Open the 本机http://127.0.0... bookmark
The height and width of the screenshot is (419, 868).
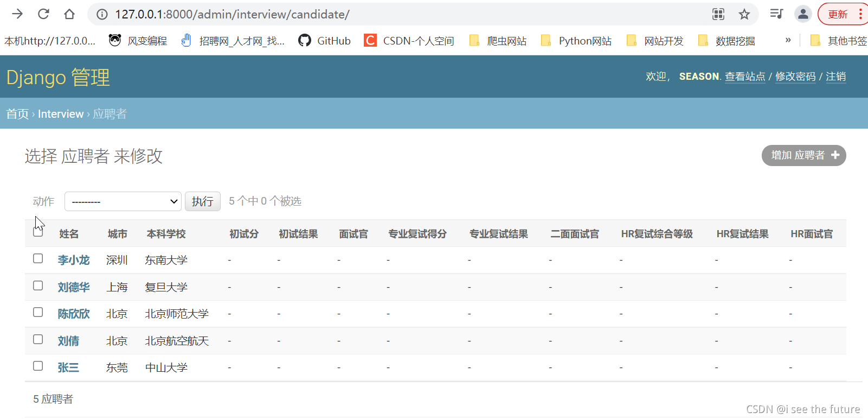(x=50, y=41)
